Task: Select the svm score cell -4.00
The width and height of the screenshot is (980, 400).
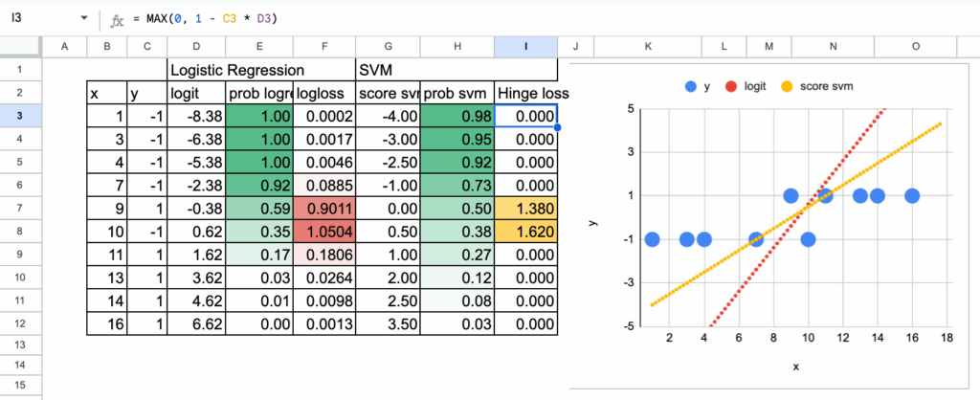Action: pyautogui.click(x=389, y=116)
